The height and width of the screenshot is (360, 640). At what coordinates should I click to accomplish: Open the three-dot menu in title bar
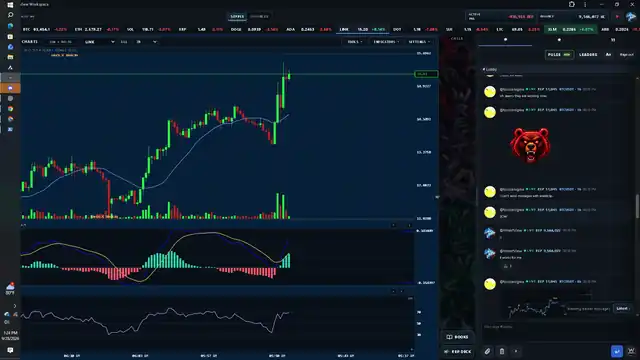pos(585,4)
